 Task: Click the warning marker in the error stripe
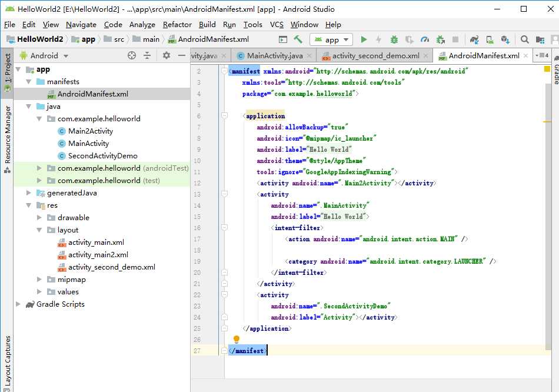tap(547, 122)
